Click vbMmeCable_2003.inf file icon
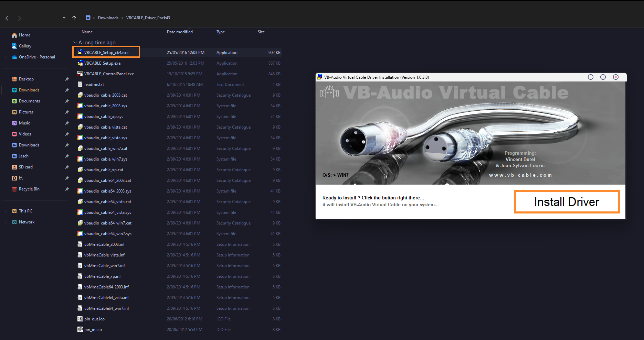 click(80, 244)
